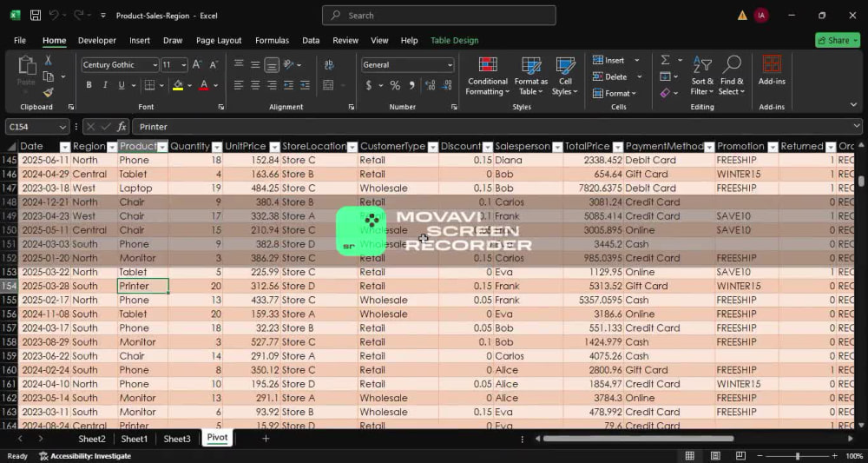Click the Accounting dollar format icon
The width and height of the screenshot is (868, 463).
click(x=369, y=85)
